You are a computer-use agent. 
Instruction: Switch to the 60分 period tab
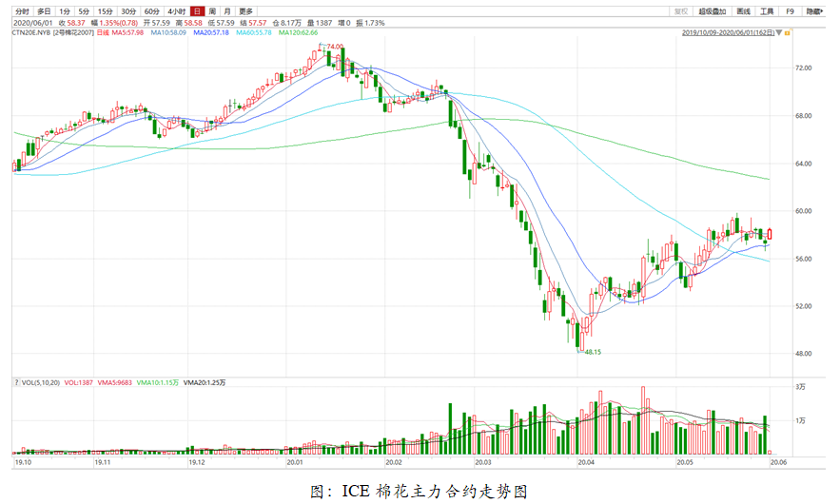(x=152, y=11)
